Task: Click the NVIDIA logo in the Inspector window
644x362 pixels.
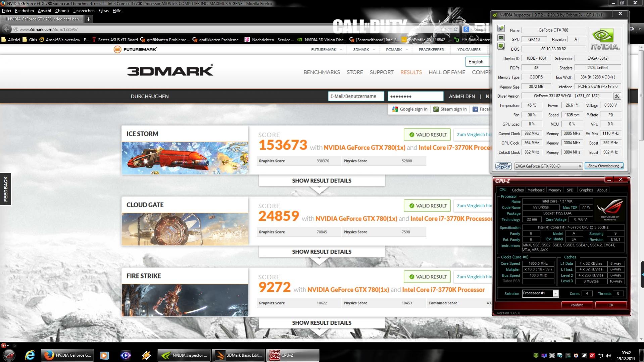Action: click(605, 40)
